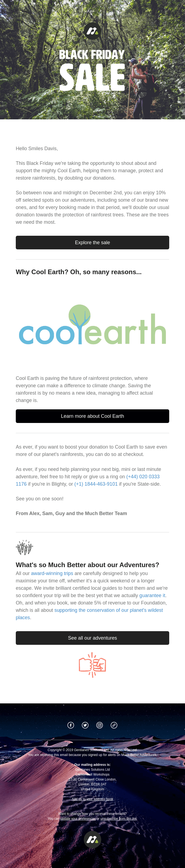The width and height of the screenshot is (185, 868).
Task: Click the carrots bunch icon
Action: click(x=24, y=547)
